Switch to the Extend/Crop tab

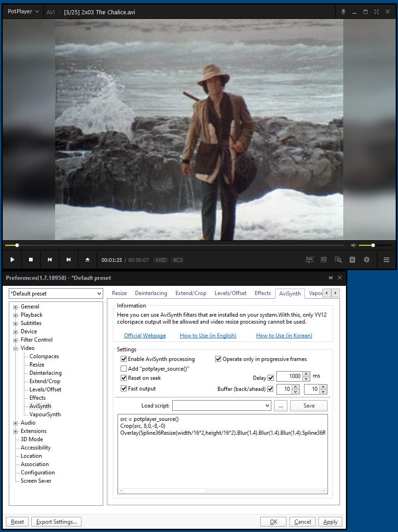(191, 293)
